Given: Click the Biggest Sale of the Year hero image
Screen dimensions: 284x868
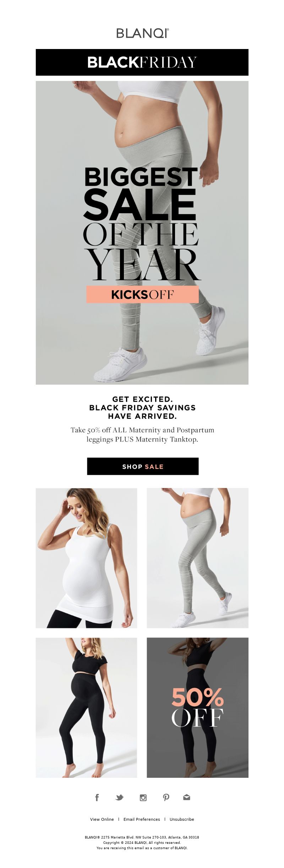Looking at the screenshot, I should click(142, 233).
